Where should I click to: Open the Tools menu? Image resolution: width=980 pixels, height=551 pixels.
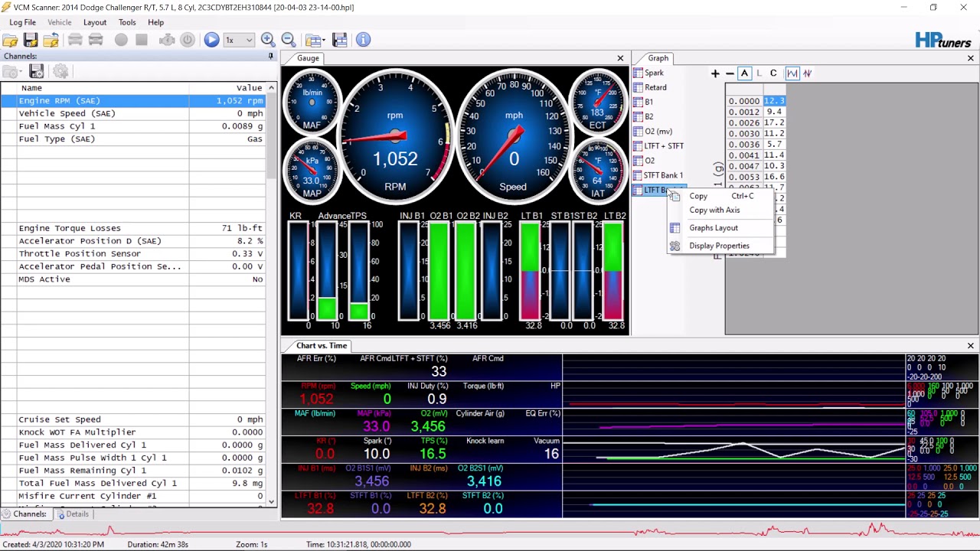pyautogui.click(x=127, y=22)
